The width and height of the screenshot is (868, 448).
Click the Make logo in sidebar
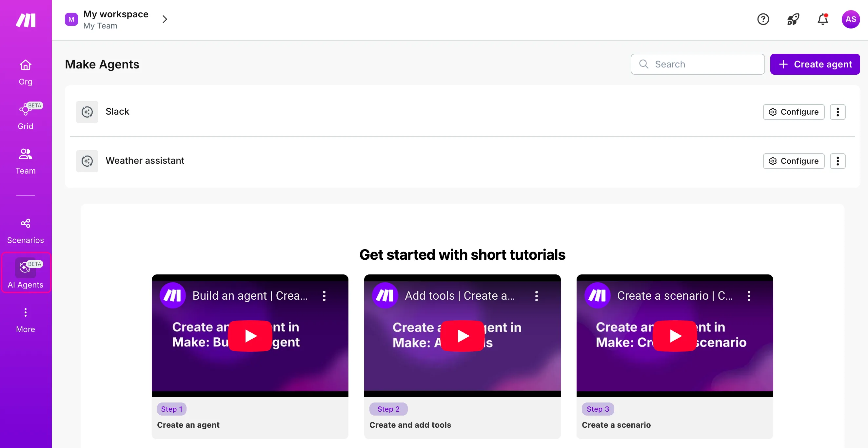26,20
